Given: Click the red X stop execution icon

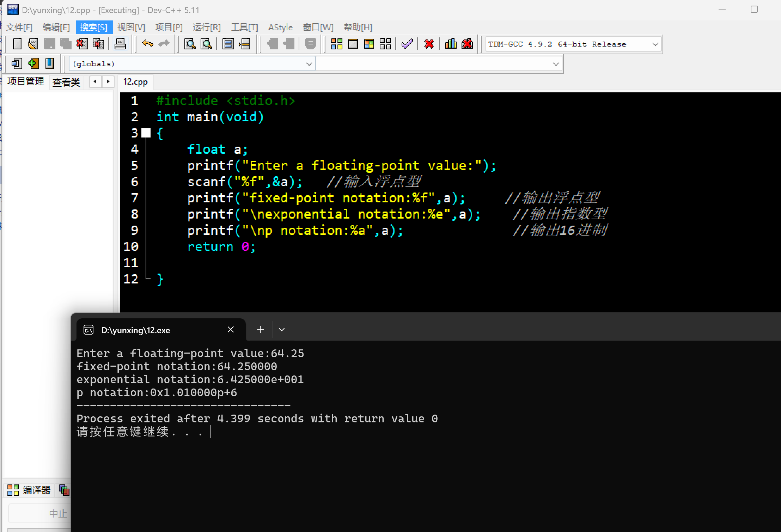Looking at the screenshot, I should point(429,44).
